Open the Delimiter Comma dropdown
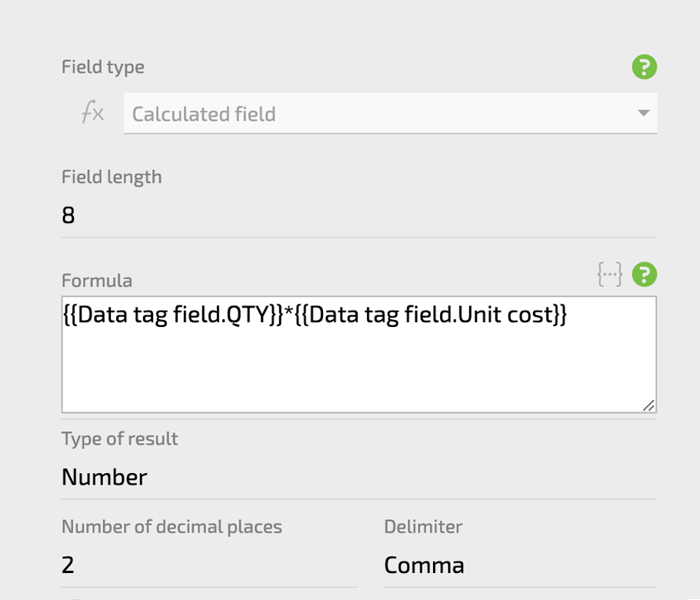The image size is (700, 600). [x=520, y=565]
